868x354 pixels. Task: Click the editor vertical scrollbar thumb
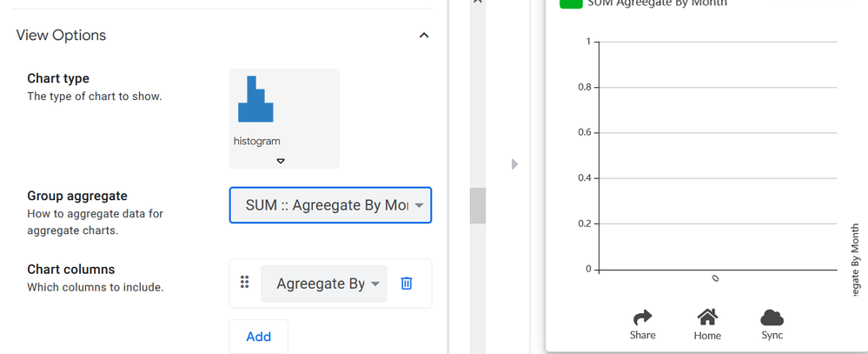coord(478,205)
